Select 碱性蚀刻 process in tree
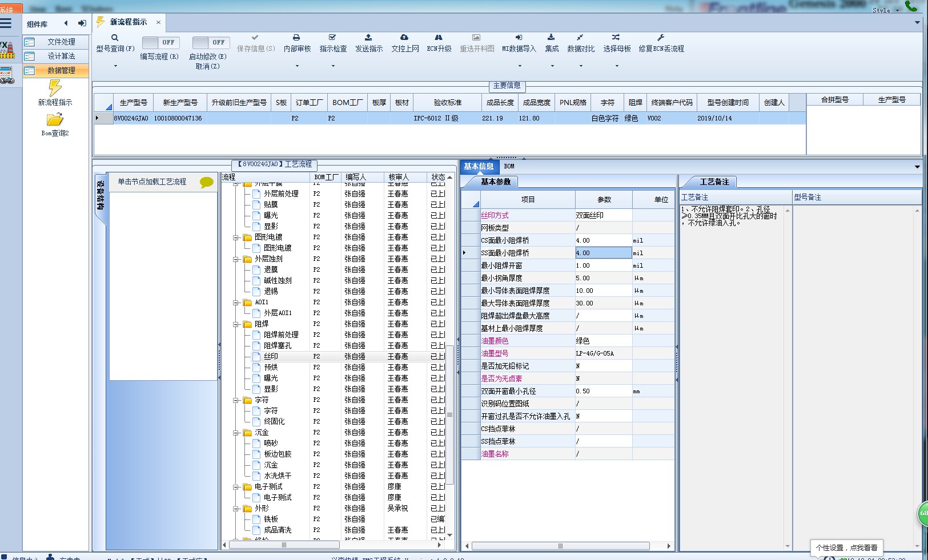Screen dimensions: 928x560 278,280
